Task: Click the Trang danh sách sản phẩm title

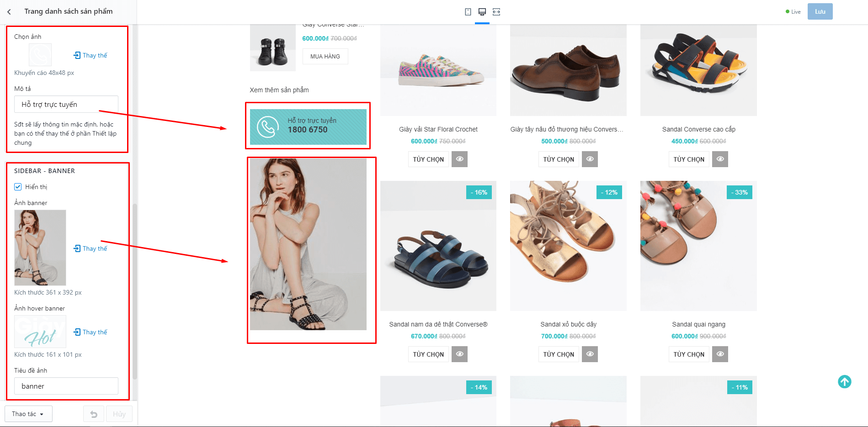Action: pos(69,11)
